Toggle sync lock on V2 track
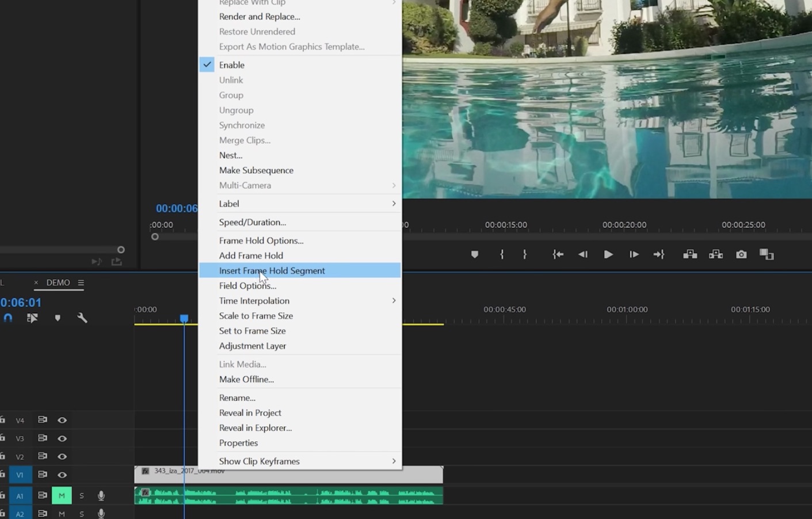The height and width of the screenshot is (519, 812). pyautogui.click(x=42, y=456)
